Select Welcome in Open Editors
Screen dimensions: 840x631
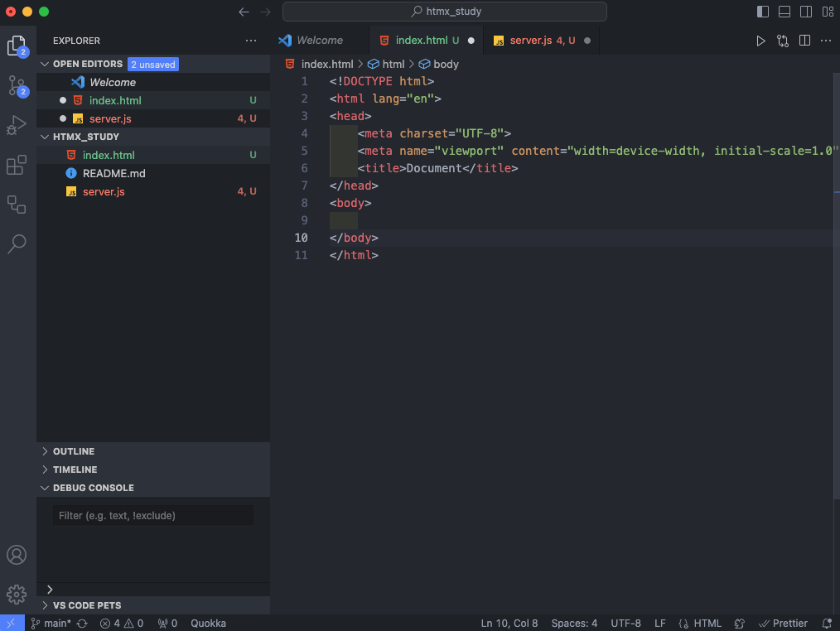pos(153,83)
